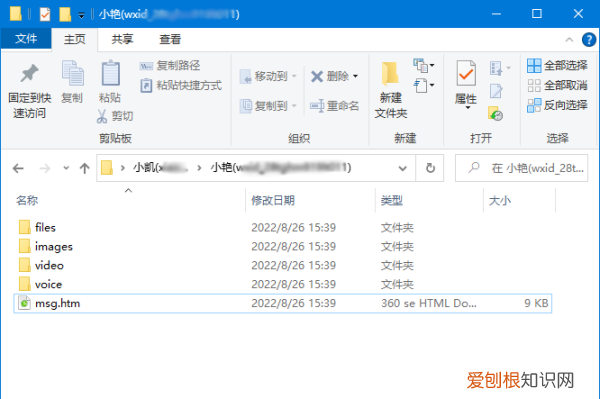Click the folder icon in the address bar
600x399 pixels.
[107, 168]
